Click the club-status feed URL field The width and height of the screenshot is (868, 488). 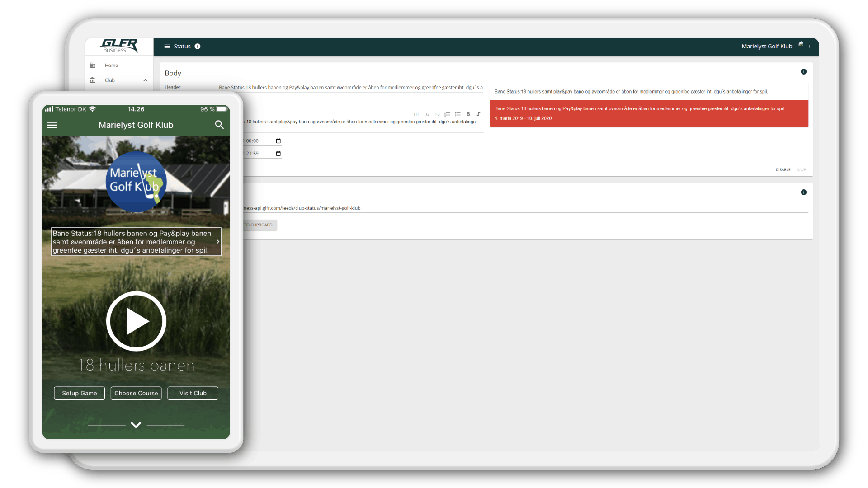525,208
